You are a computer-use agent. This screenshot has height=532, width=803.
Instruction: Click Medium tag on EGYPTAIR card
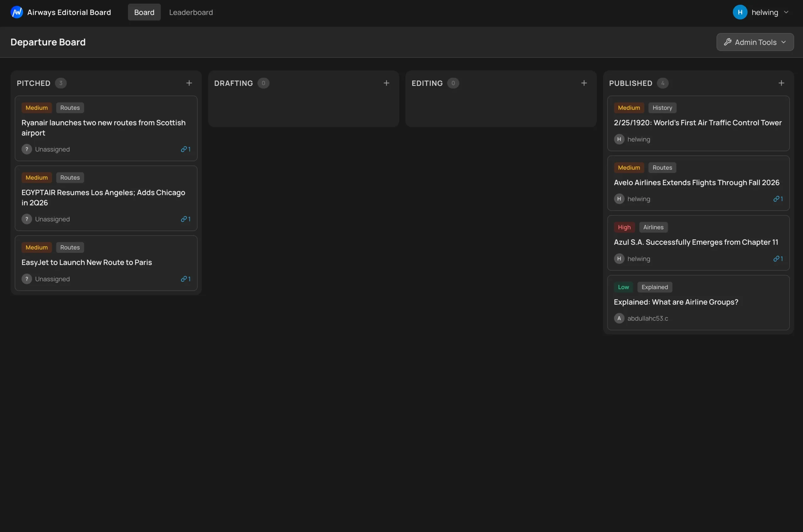[x=37, y=178]
